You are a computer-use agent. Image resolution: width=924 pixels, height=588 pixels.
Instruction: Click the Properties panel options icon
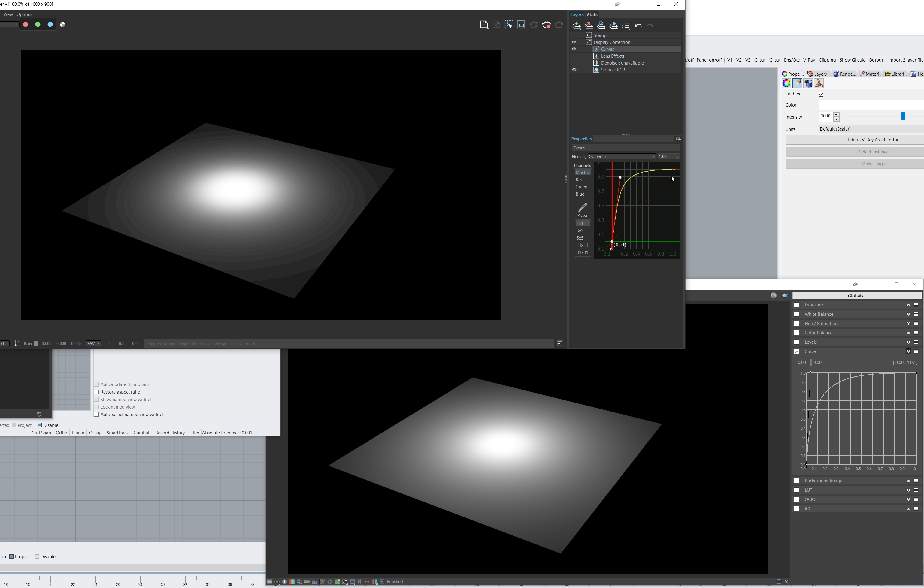coord(678,139)
